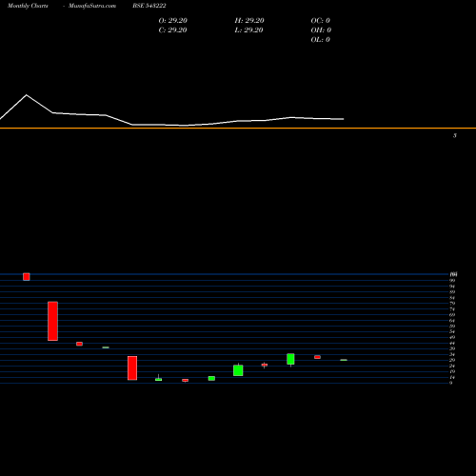Click the tallest red candle spanning 79 to 49
This screenshot has height=476, width=476.
click(x=52, y=321)
